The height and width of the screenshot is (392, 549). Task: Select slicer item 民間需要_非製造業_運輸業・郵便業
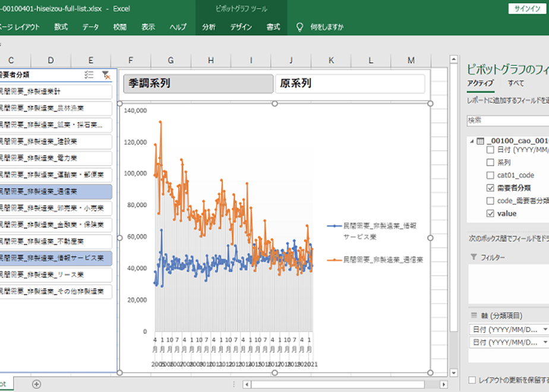(x=55, y=175)
